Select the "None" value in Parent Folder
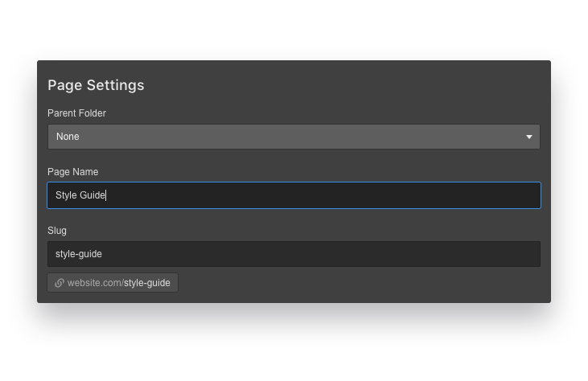The height and width of the screenshot is (381, 588). coord(68,137)
